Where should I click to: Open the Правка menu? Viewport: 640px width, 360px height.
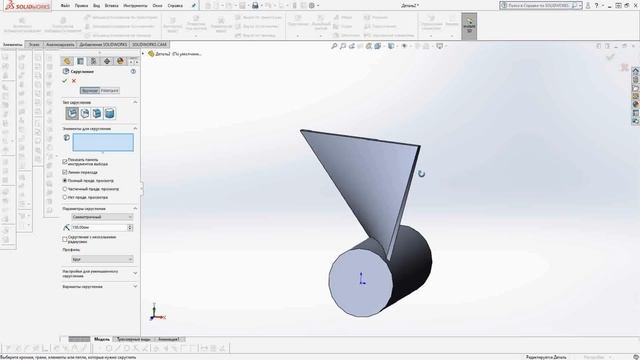point(81,6)
